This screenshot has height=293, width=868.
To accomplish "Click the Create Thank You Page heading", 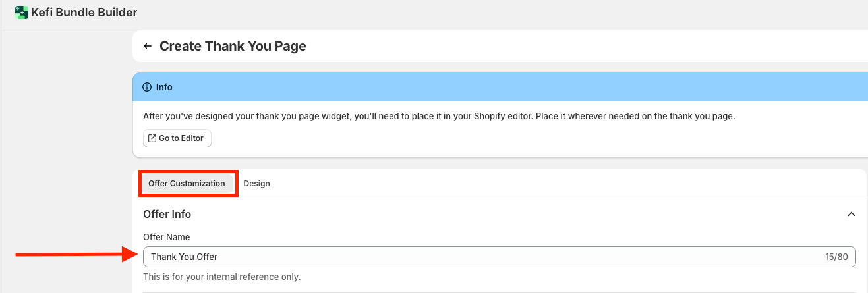I will [233, 46].
